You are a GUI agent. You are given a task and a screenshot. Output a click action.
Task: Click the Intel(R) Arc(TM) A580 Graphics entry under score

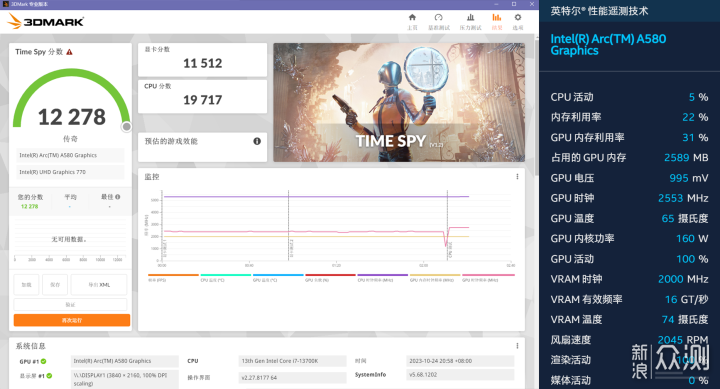[70, 155]
